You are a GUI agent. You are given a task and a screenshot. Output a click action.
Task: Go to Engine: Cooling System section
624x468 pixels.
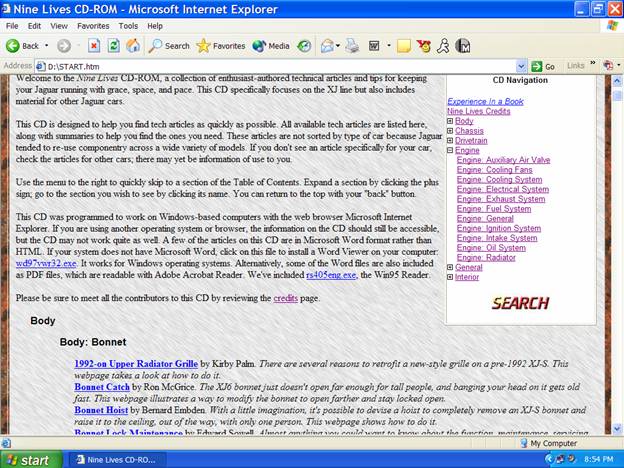tap(499, 179)
